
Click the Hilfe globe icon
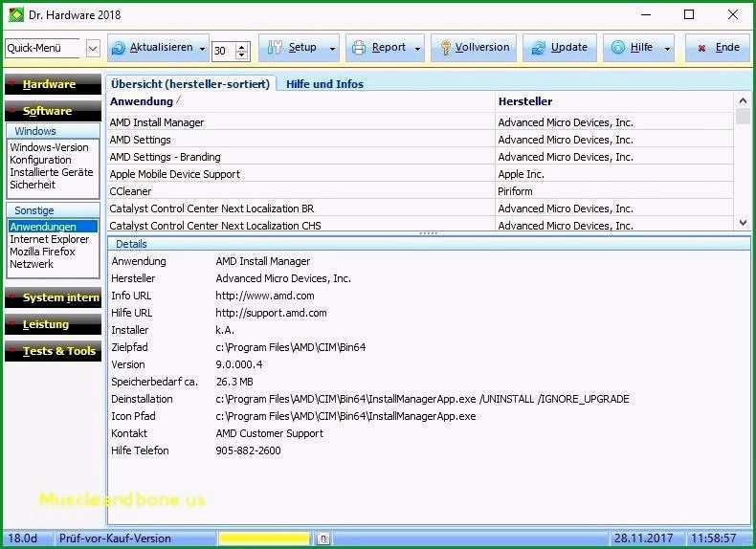pyautogui.click(x=617, y=47)
